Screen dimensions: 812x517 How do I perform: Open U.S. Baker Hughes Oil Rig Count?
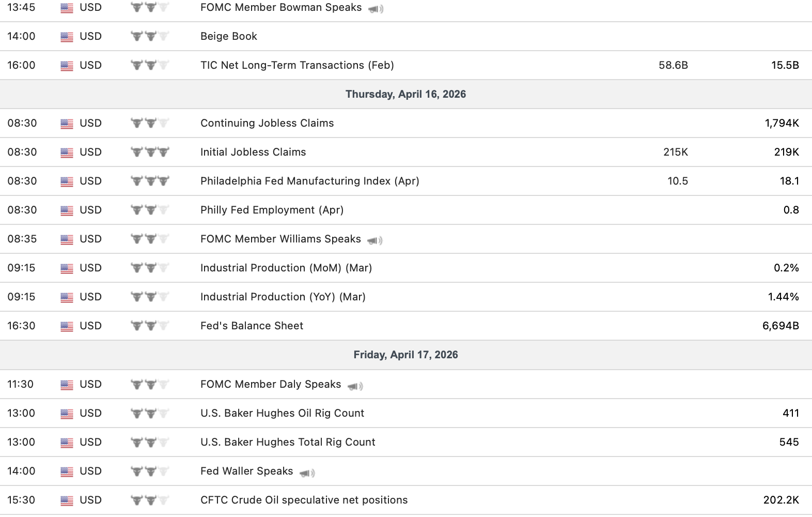(x=282, y=413)
